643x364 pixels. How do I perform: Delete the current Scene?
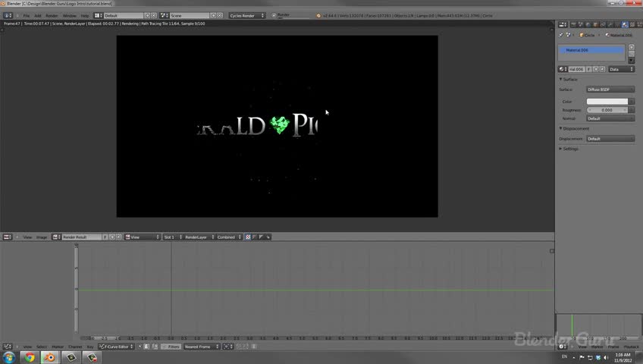tap(220, 16)
